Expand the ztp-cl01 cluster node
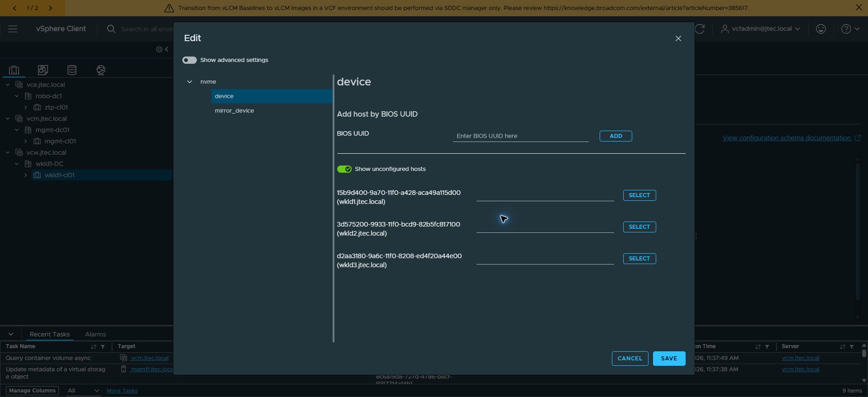Image resolution: width=868 pixels, height=397 pixels. 26,108
